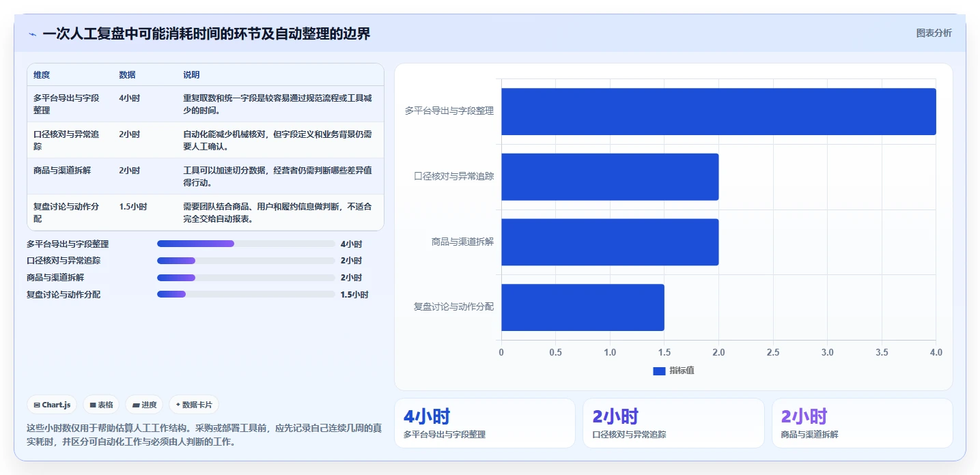The height and width of the screenshot is (475, 980).
Task: Click the 说明 column header
Action: point(191,75)
